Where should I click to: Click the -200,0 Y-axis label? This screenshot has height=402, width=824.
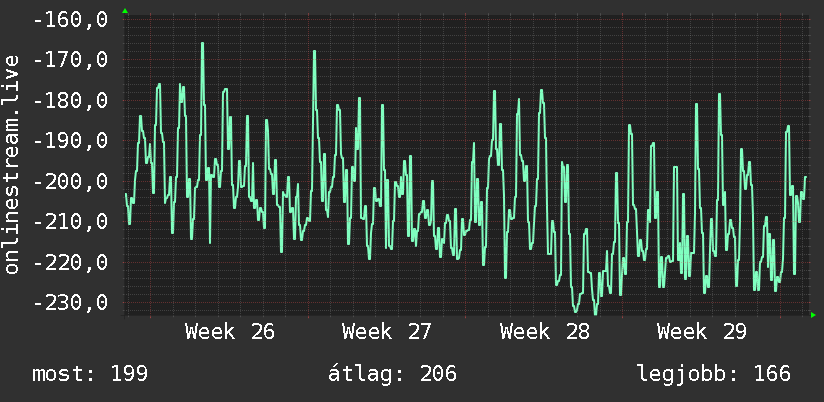click(x=70, y=182)
